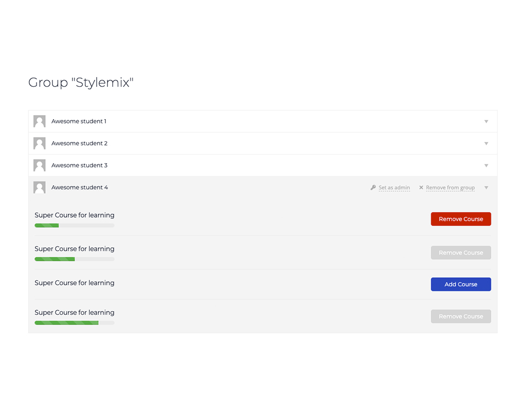Expand Awesome student 2 row arrow

[x=486, y=144]
